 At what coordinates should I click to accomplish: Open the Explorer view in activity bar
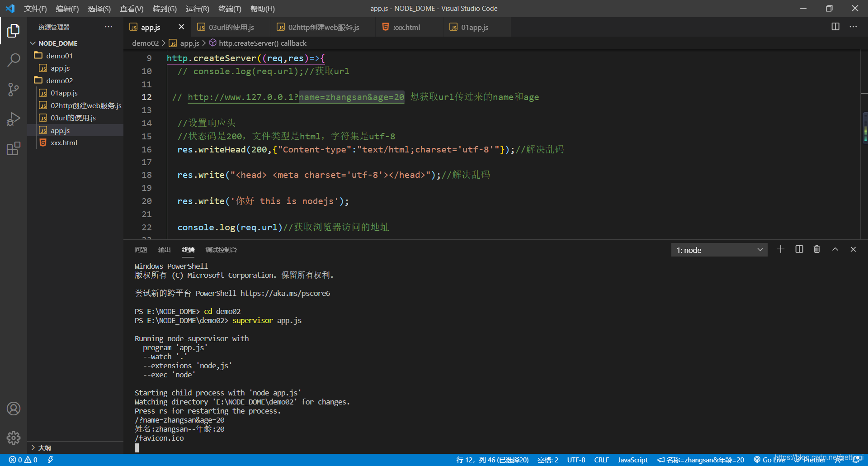tap(14, 31)
